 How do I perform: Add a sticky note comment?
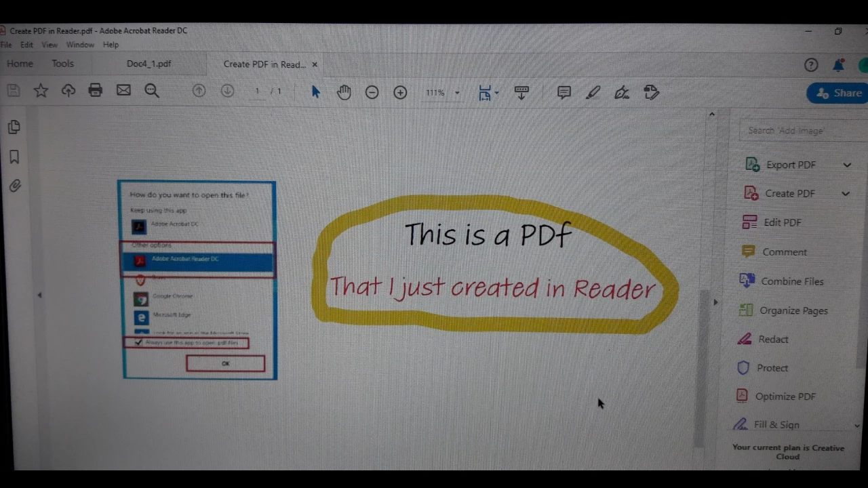(564, 93)
